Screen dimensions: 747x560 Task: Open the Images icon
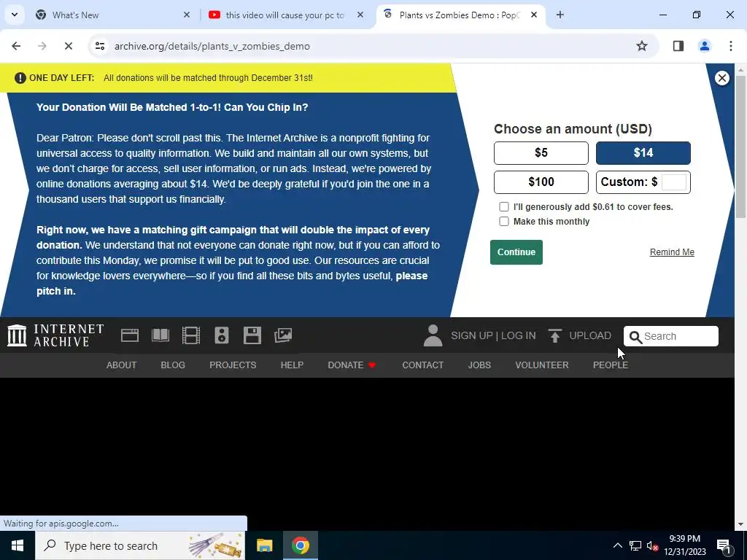283,335
